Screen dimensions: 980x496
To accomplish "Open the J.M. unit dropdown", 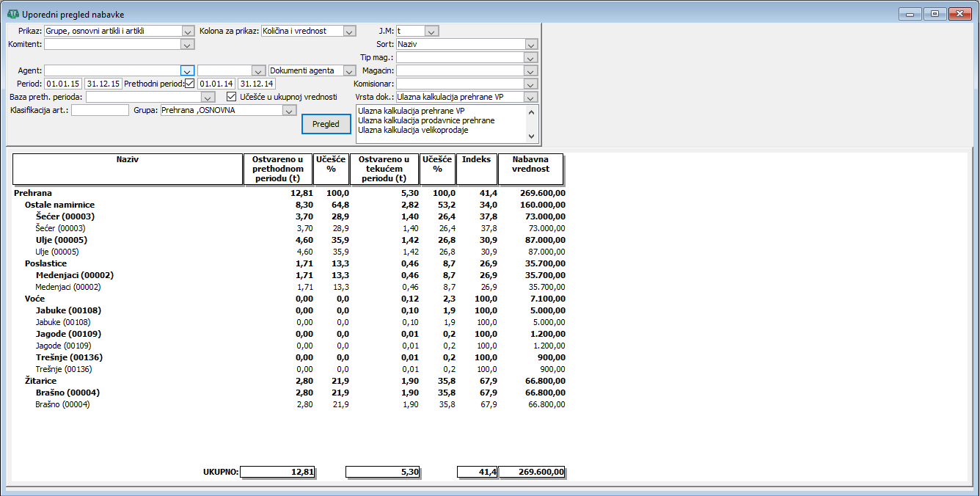I will [x=431, y=31].
